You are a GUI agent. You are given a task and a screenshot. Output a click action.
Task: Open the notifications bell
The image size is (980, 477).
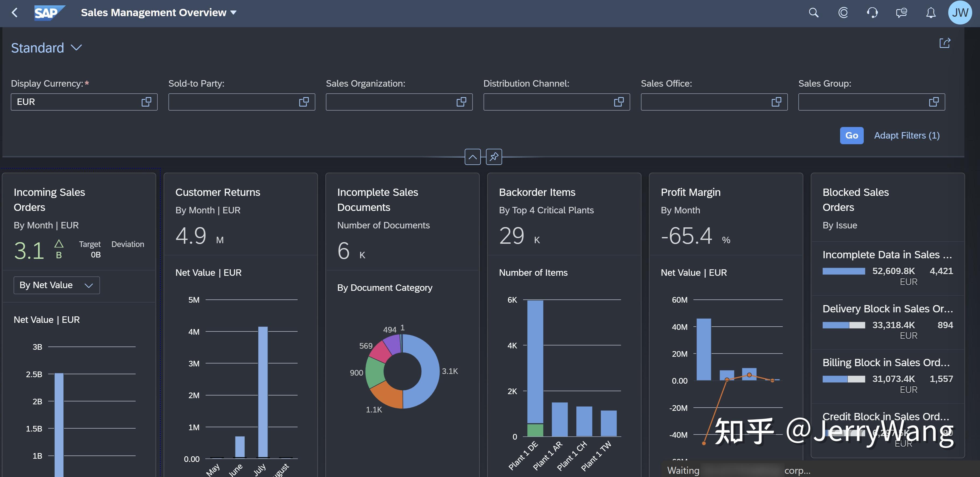(930, 13)
